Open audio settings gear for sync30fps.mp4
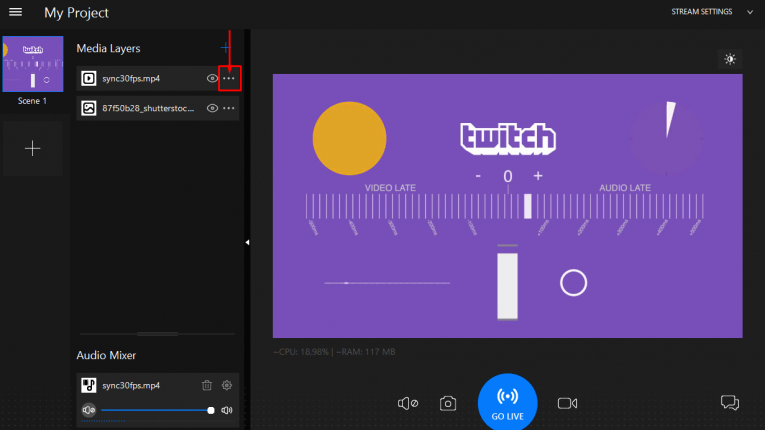Viewport: 765px width, 430px height. click(227, 385)
